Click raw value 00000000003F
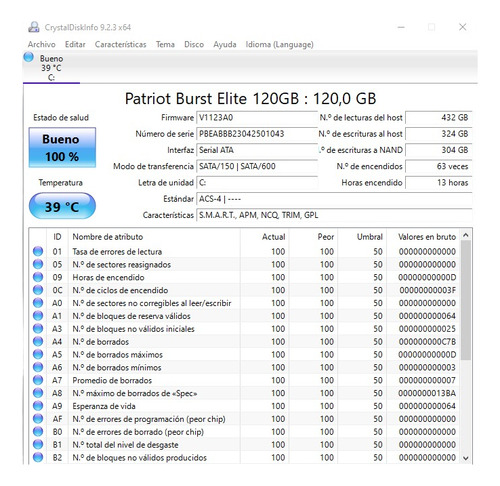The height and width of the screenshot is (486, 500). click(427, 290)
